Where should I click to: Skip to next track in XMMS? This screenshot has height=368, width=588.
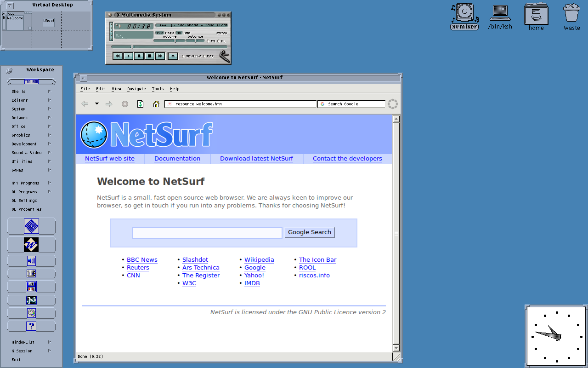point(160,56)
